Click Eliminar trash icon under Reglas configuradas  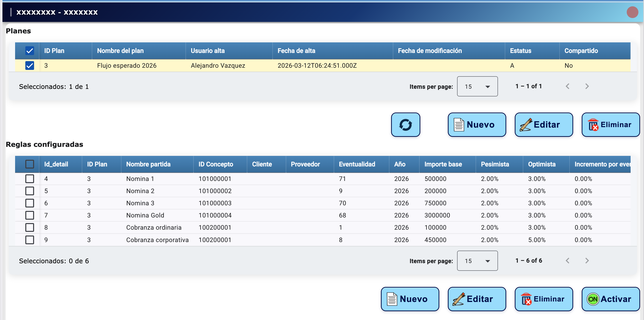pos(526,299)
